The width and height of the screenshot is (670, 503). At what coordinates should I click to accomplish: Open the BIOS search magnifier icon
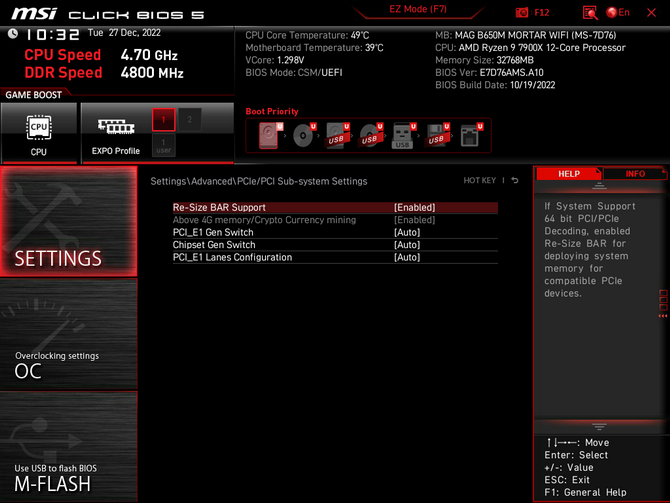click(x=590, y=12)
